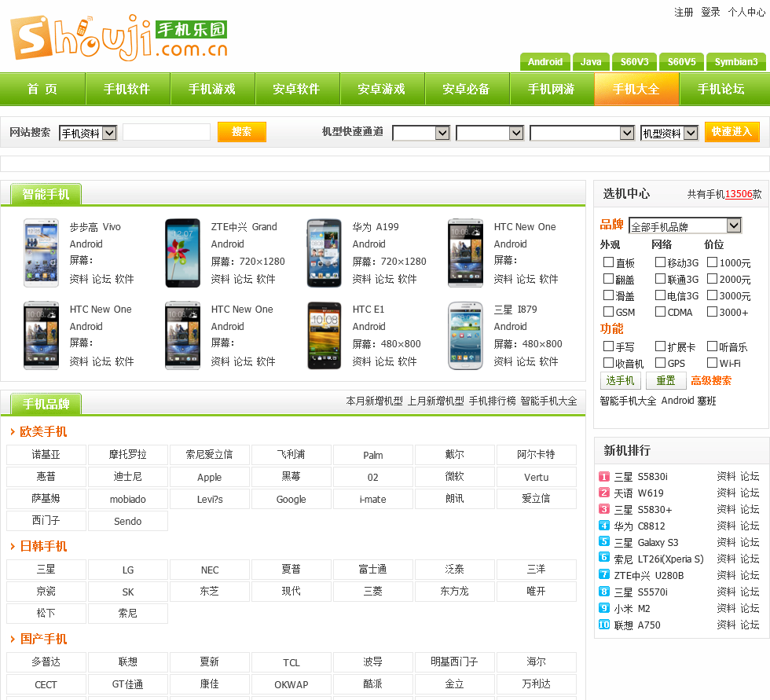Screen dimensions: 770x700
Task: Select the 诺基亚 brand cell
Action: (46, 455)
